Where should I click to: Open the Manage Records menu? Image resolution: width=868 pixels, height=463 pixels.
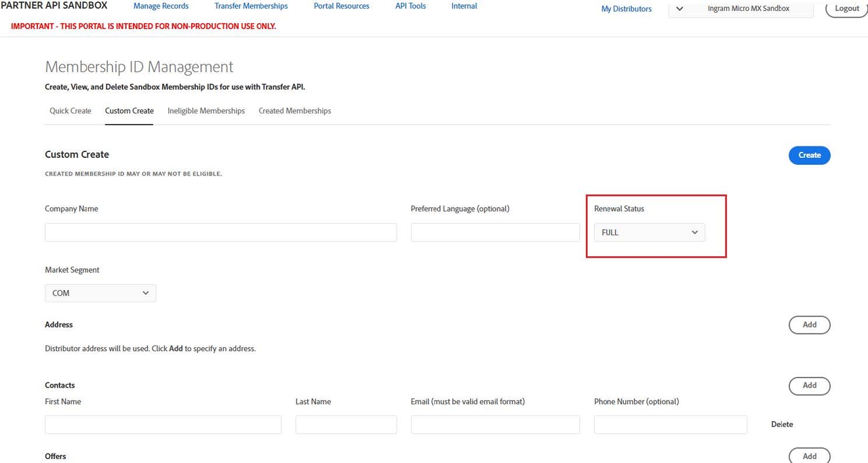161,6
